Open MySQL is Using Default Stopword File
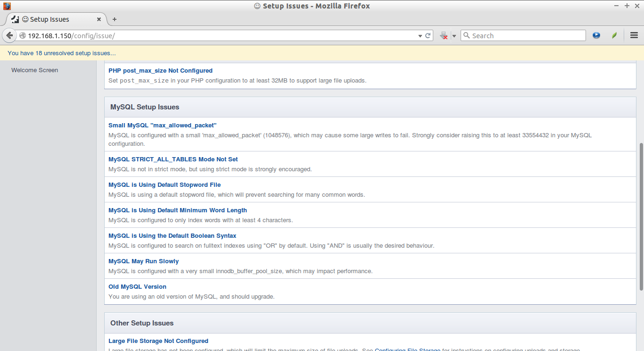The height and width of the screenshot is (351, 644). pos(165,185)
